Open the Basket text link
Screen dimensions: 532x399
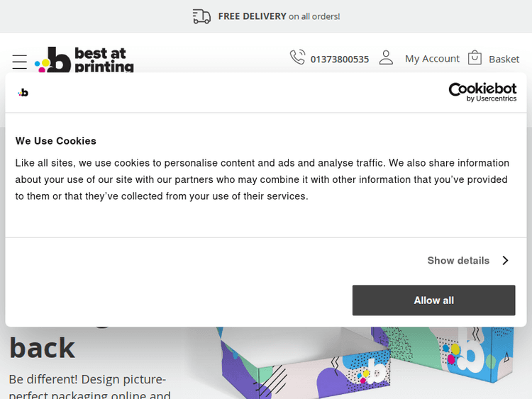pyautogui.click(x=504, y=59)
